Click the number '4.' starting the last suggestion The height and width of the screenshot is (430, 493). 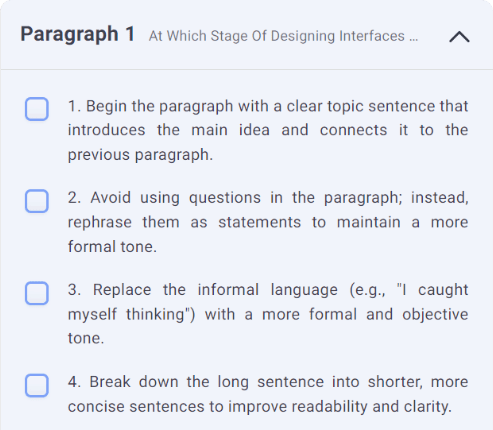click(74, 382)
